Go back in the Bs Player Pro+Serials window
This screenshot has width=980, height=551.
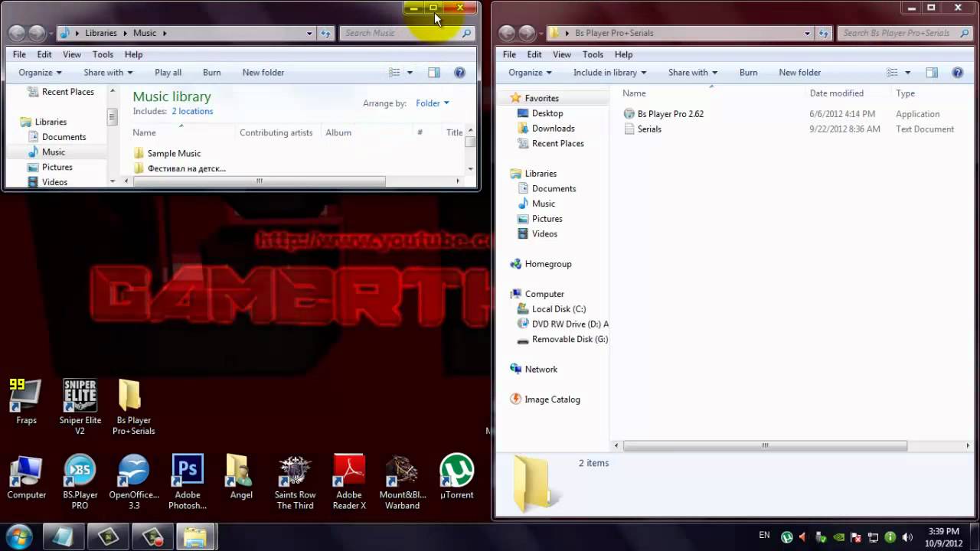(507, 33)
